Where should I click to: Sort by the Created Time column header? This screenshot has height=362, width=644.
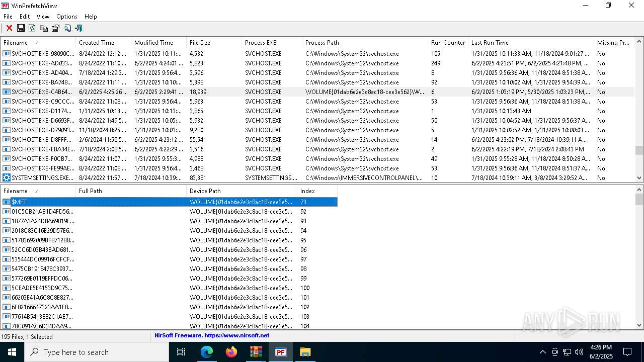103,43
